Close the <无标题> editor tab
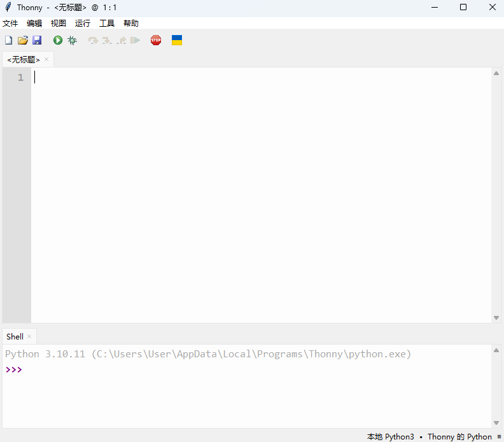The height and width of the screenshot is (442, 504). (46, 59)
